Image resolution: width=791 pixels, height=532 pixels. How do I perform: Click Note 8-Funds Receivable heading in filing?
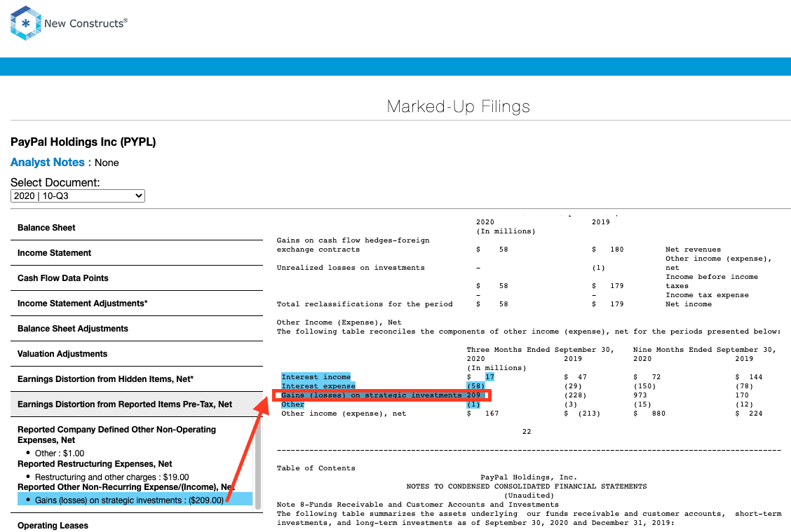pos(418,504)
